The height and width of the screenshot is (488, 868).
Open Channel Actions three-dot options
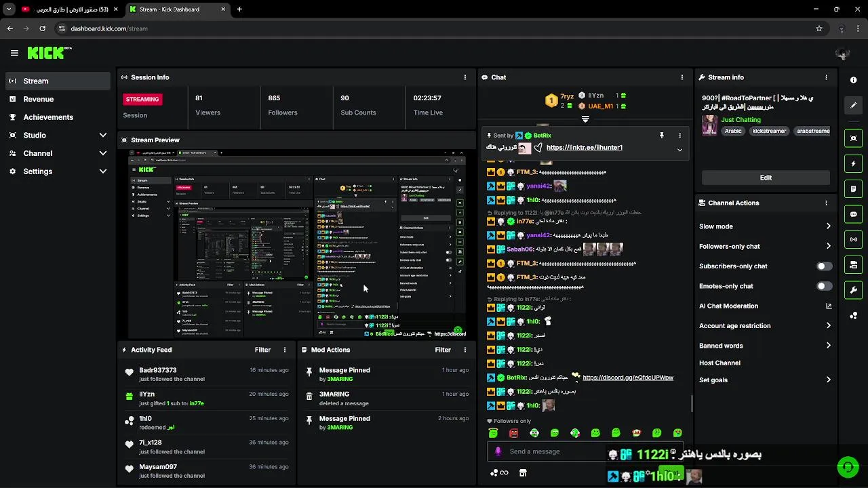tap(826, 203)
